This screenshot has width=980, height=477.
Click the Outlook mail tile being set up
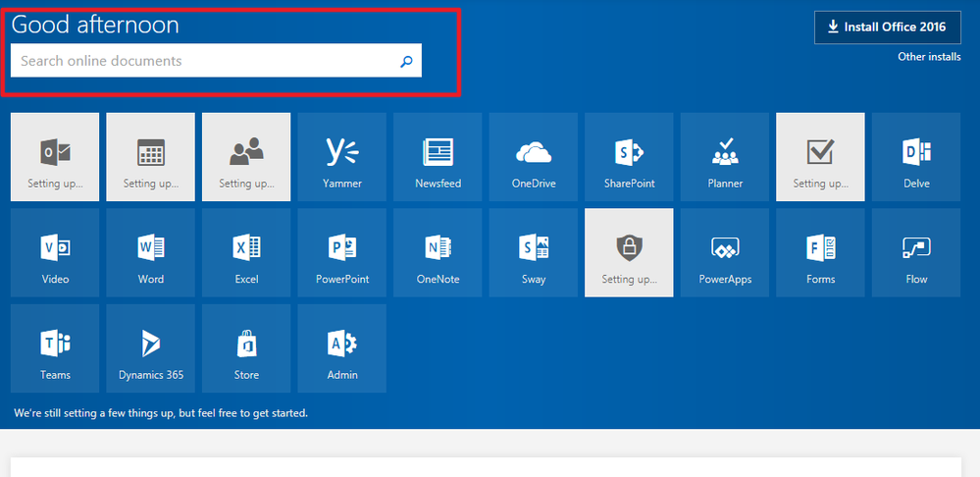point(55,157)
